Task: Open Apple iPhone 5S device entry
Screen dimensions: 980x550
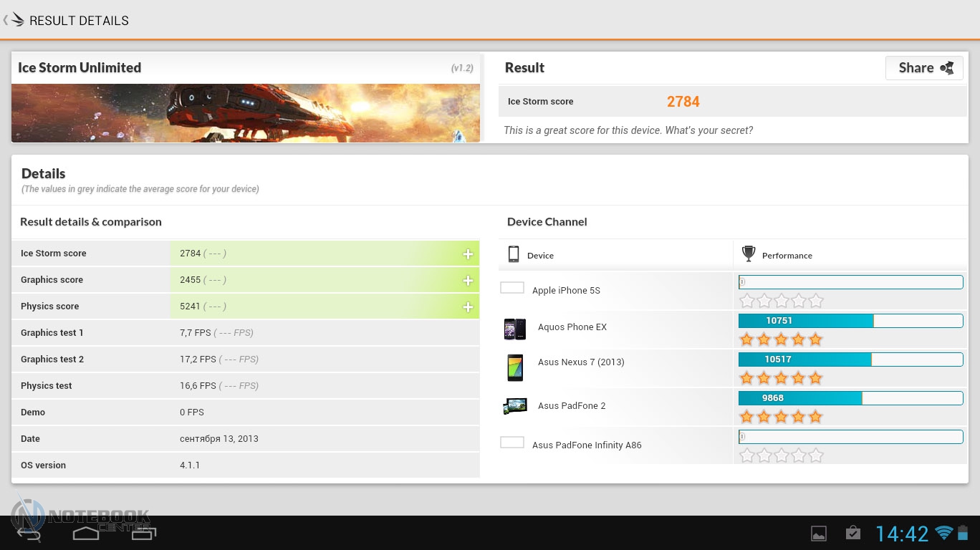Action: tap(566, 290)
